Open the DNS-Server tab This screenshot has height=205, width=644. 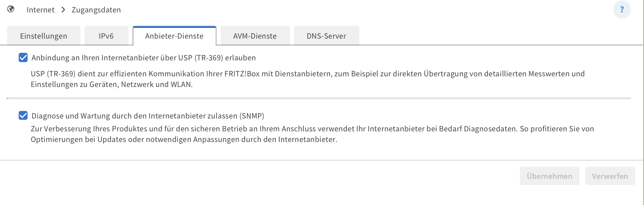coord(326,36)
